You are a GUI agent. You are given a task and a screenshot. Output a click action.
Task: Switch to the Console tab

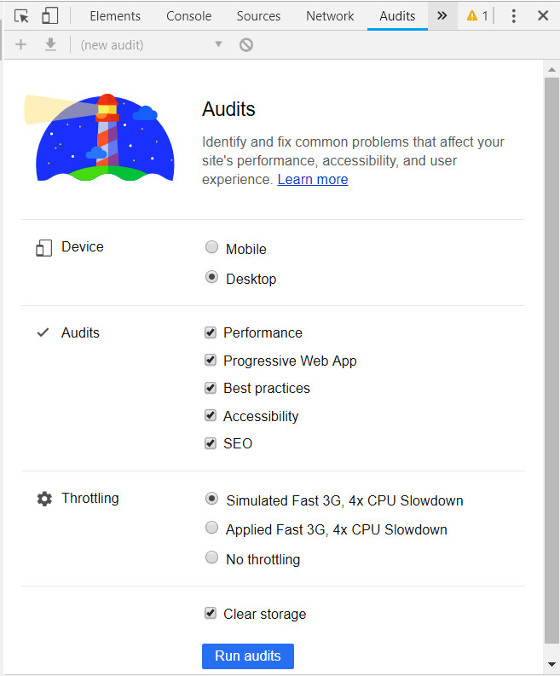point(189,16)
